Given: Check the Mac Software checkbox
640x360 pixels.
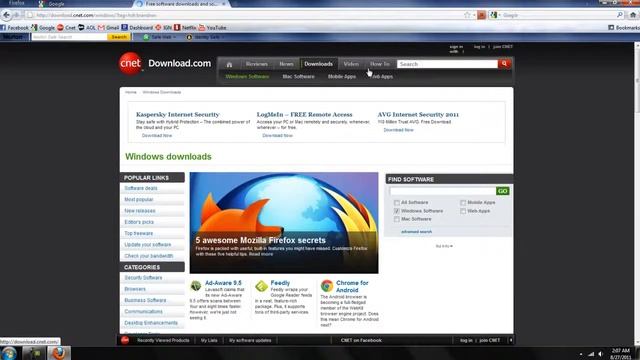Looking at the screenshot, I should tap(396, 219).
